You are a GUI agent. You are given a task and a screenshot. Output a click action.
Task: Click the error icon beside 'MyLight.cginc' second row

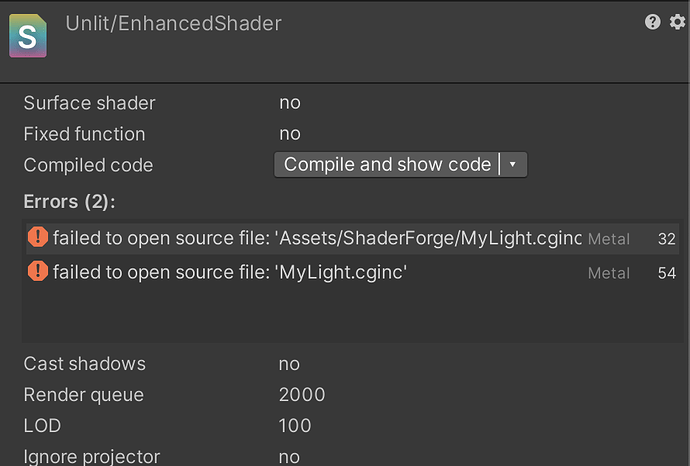(37, 270)
